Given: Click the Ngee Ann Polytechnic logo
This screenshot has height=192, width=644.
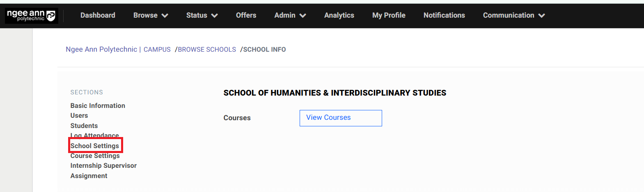Looking at the screenshot, I should [x=31, y=16].
